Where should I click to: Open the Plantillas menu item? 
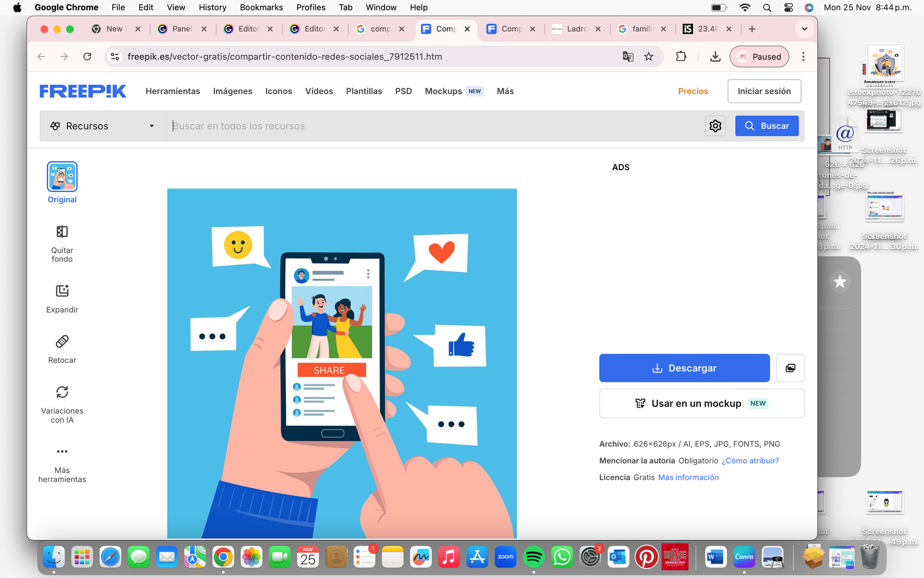click(364, 91)
